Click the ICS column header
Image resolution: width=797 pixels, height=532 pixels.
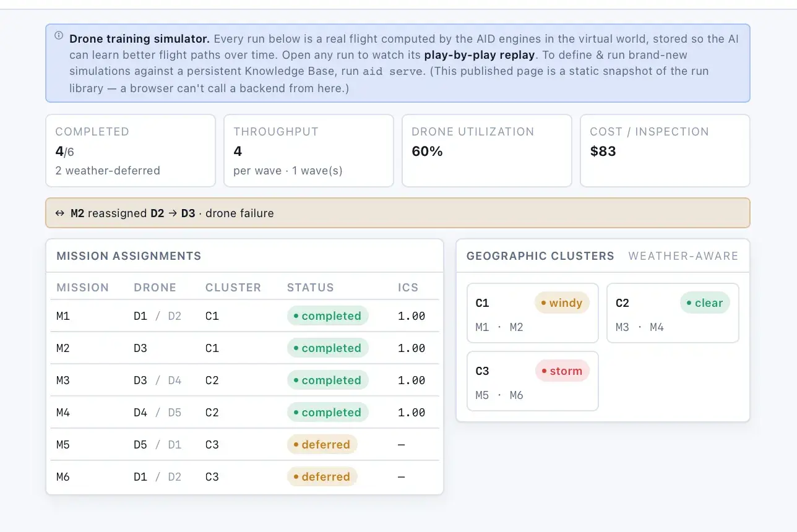click(408, 288)
